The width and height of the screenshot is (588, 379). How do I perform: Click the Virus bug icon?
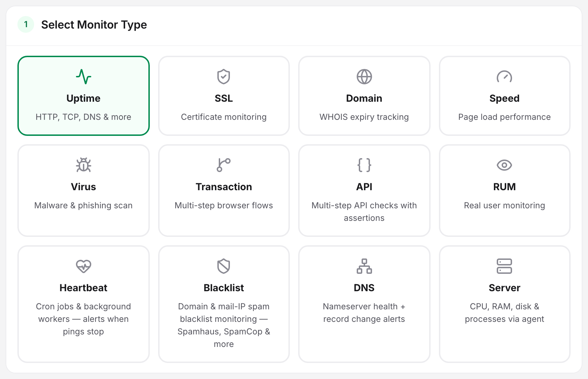pyautogui.click(x=84, y=165)
